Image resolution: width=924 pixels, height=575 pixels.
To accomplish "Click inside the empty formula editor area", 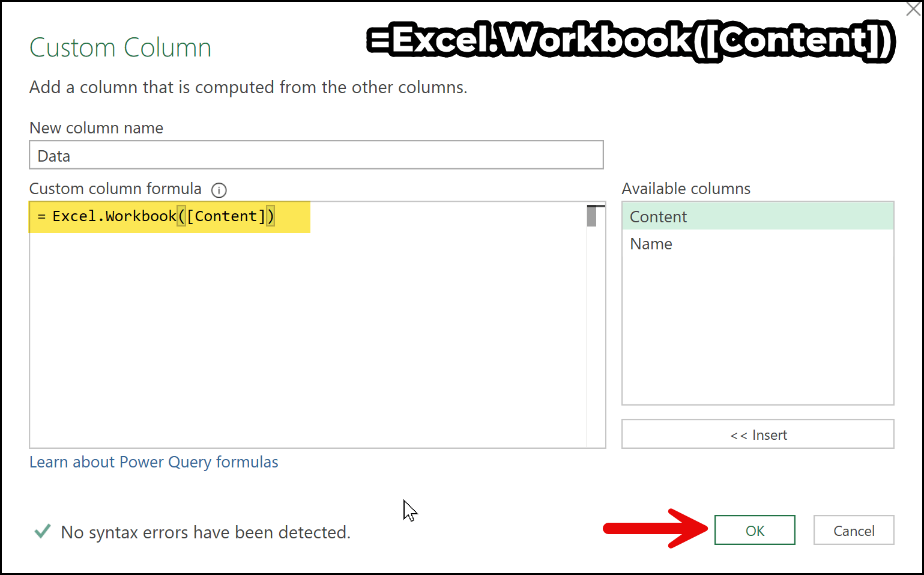I will click(x=306, y=336).
